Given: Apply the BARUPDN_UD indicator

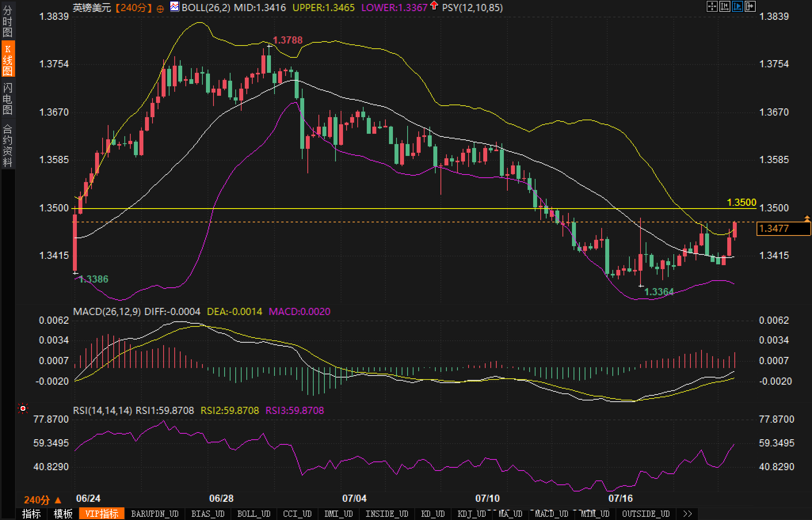Looking at the screenshot, I should [155, 514].
